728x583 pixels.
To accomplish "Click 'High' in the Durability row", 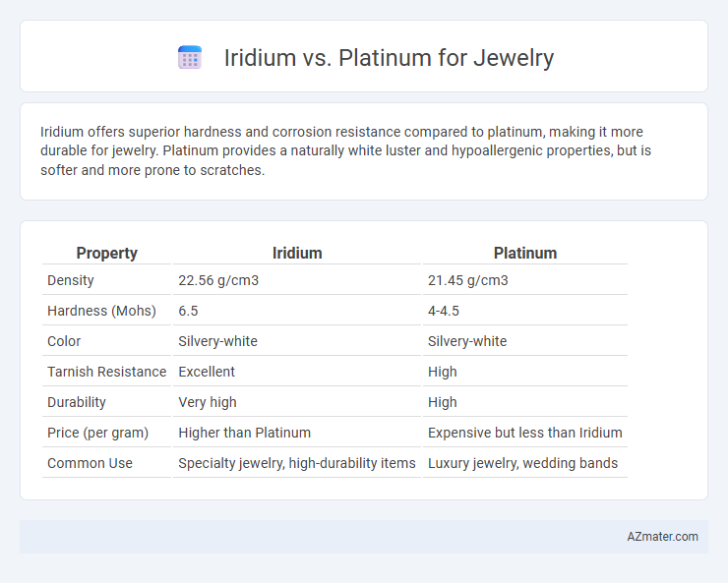I will pos(442,402).
